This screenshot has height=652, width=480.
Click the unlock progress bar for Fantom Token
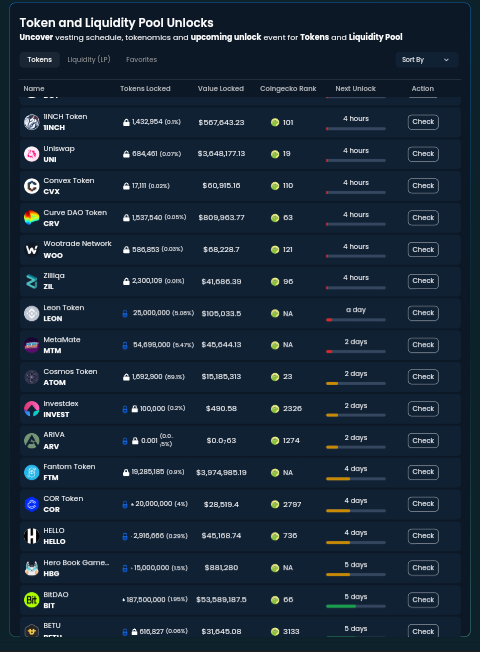pyautogui.click(x=356, y=479)
